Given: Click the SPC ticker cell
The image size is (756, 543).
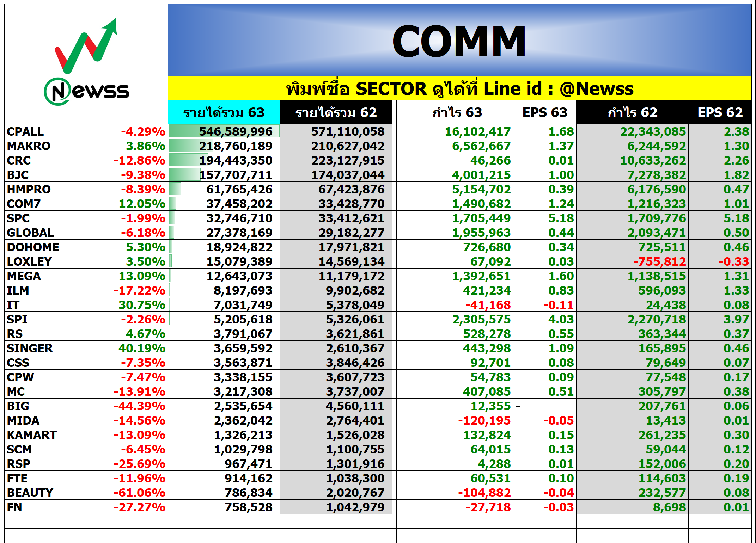Looking at the screenshot, I should [48, 218].
